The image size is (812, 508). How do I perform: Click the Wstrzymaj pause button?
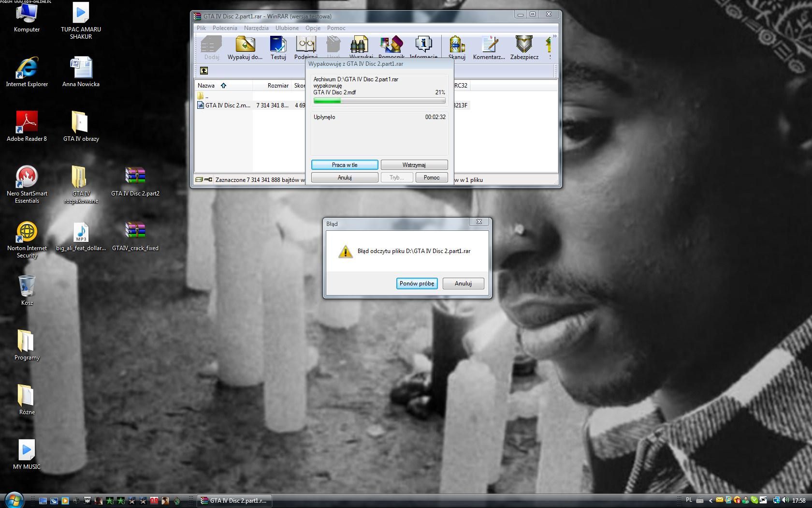tap(414, 165)
